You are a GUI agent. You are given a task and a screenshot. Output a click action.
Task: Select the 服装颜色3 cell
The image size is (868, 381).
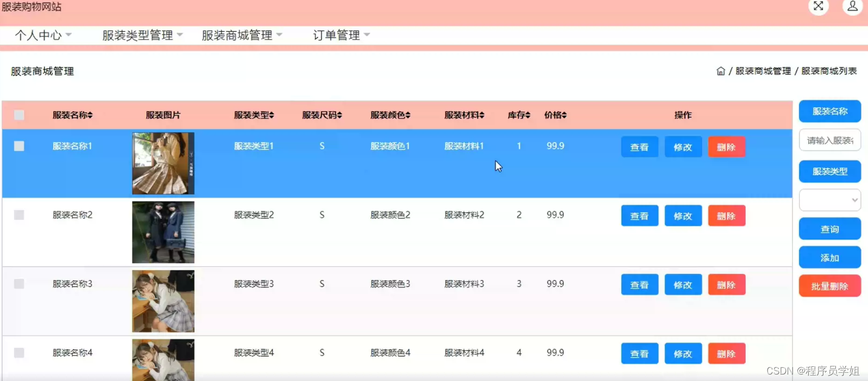pyautogui.click(x=390, y=284)
